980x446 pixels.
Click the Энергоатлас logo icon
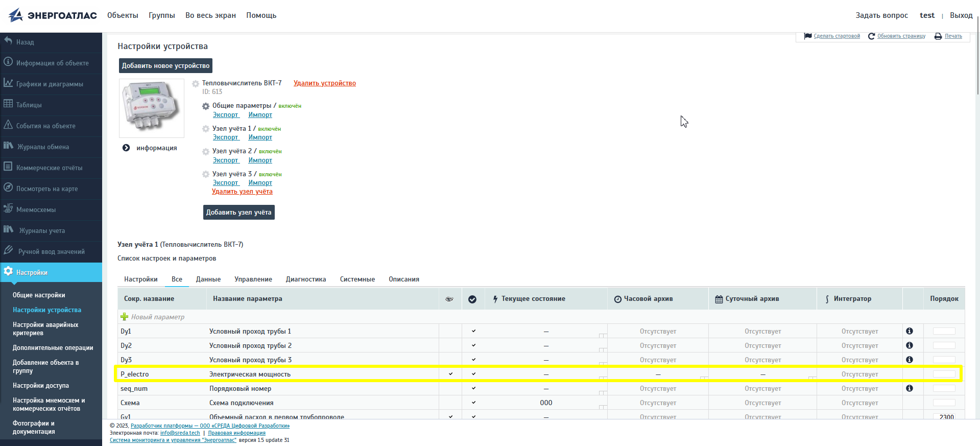[16, 15]
